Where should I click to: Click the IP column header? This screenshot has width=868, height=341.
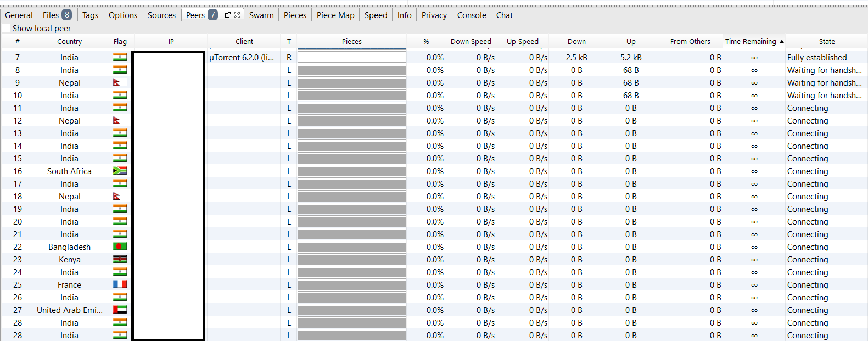171,41
